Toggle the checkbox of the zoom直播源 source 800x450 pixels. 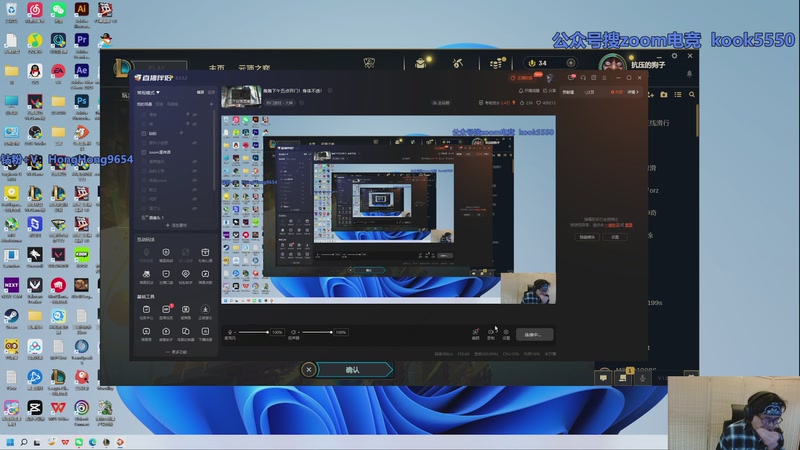click(x=142, y=152)
